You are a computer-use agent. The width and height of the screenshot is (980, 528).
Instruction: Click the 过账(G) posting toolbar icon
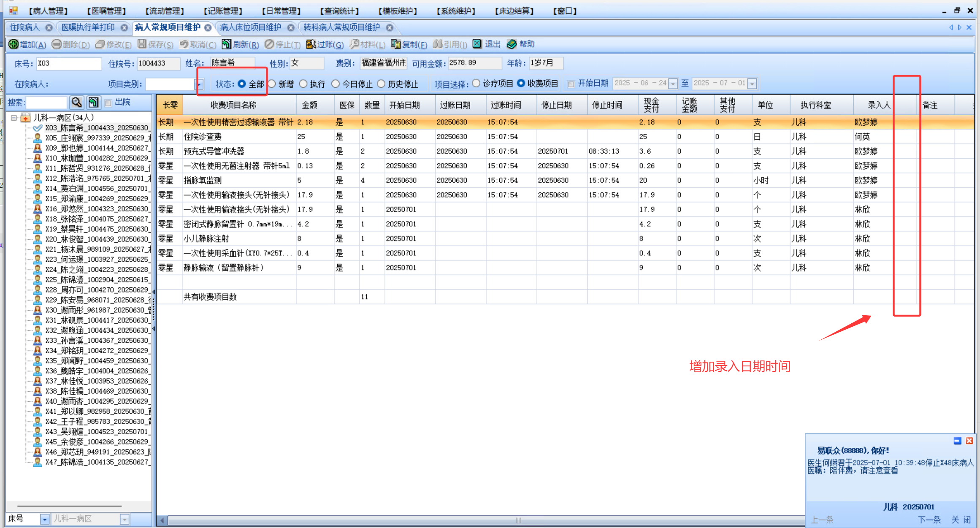point(311,44)
